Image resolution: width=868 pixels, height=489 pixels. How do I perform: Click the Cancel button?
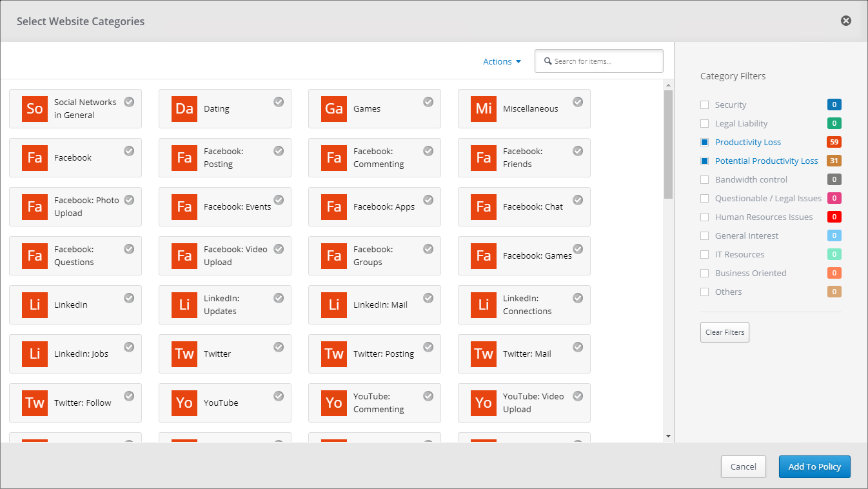pyautogui.click(x=744, y=466)
